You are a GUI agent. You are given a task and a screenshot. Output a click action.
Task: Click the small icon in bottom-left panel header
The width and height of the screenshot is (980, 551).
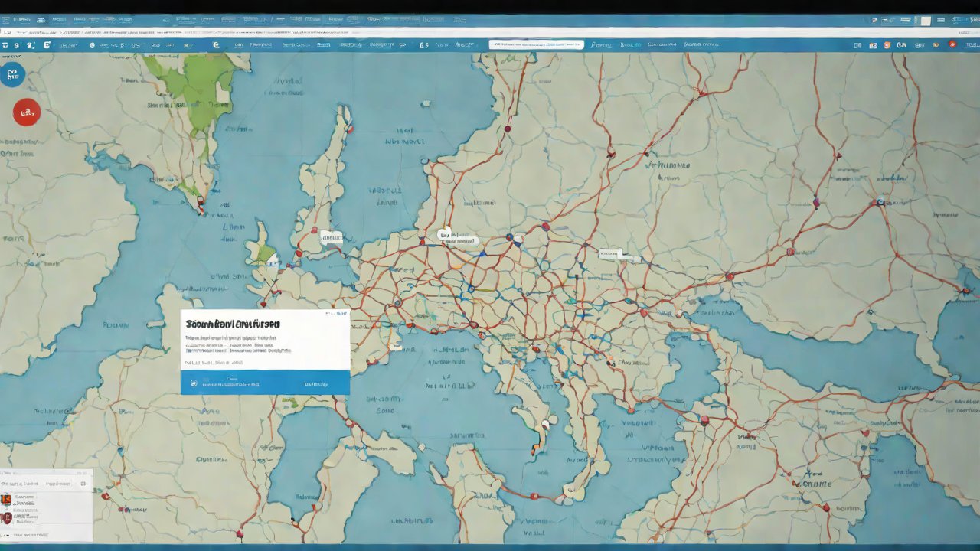click(x=84, y=484)
